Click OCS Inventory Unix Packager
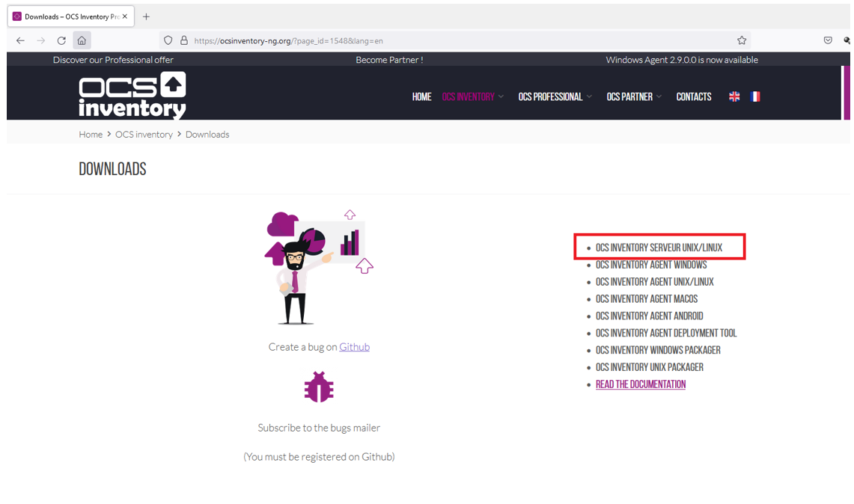This screenshot has width=854, height=504. point(649,367)
